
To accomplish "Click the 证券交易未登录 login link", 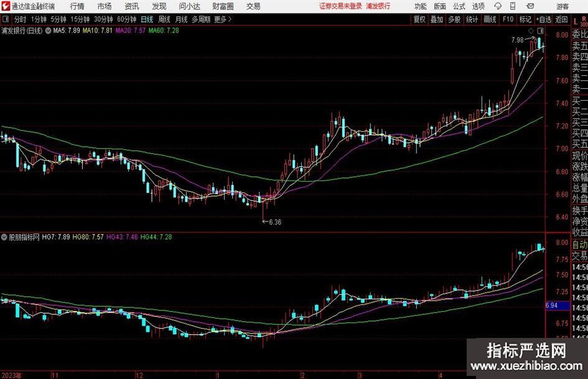I will point(340,6).
